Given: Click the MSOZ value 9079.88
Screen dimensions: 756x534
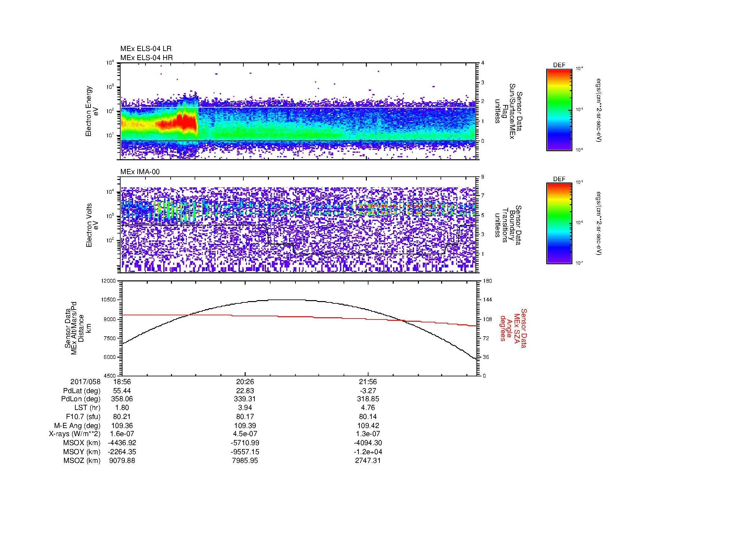Looking at the screenshot, I should (122, 461).
